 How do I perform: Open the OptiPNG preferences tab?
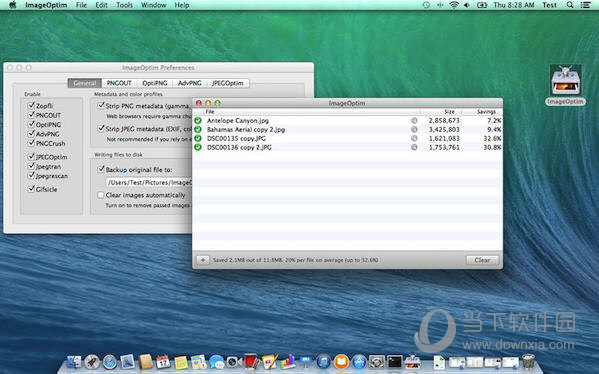point(155,83)
